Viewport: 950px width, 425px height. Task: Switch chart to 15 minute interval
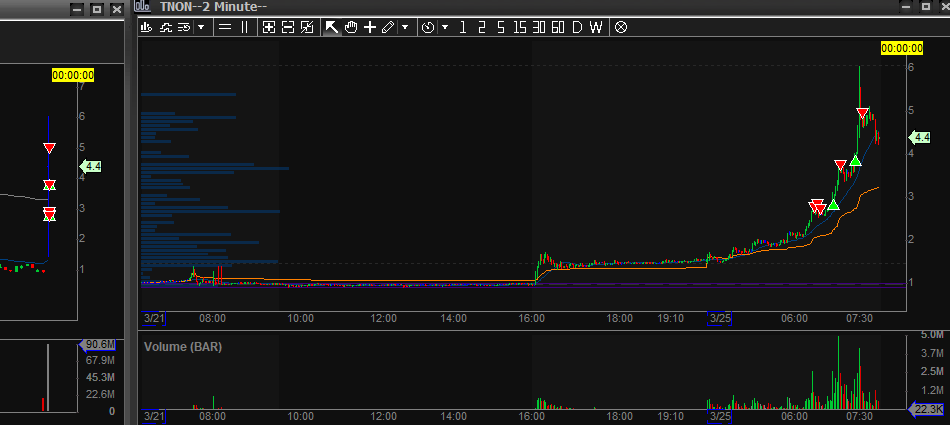(519, 27)
